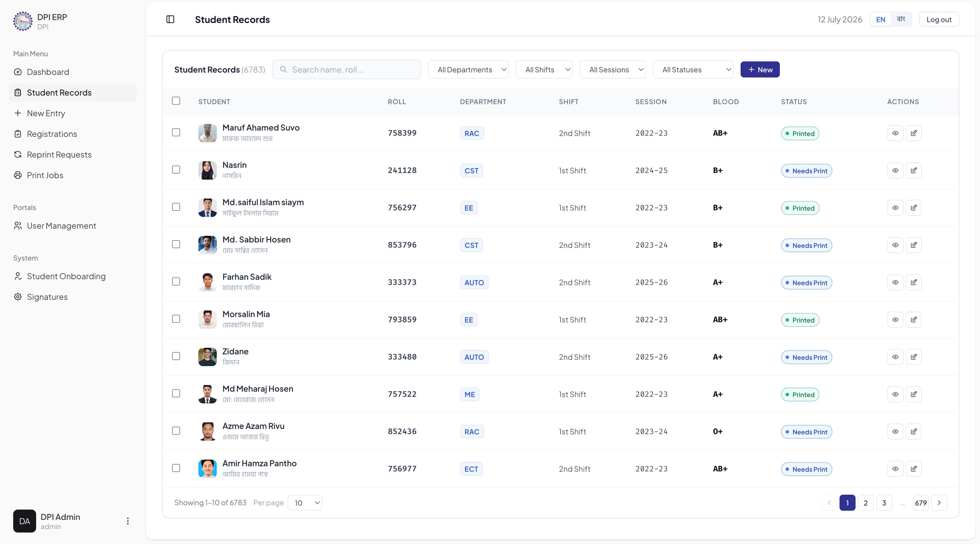980x544 pixels.
Task: Click the Log out button
Action: (x=938, y=20)
